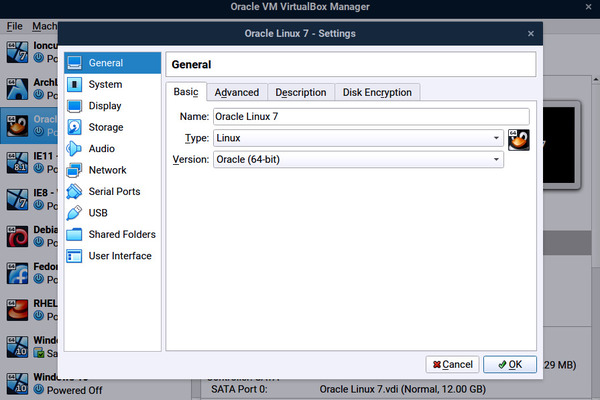
Task: Switch to the Description tab
Action: tap(300, 92)
